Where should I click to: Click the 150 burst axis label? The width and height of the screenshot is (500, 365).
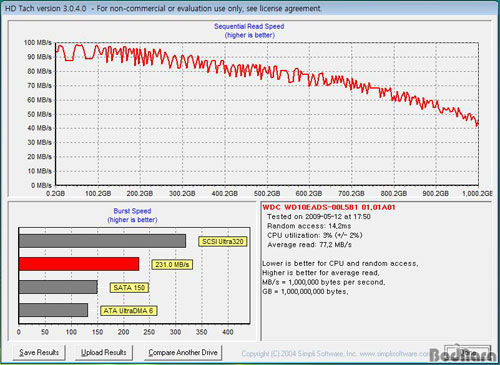[97, 332]
